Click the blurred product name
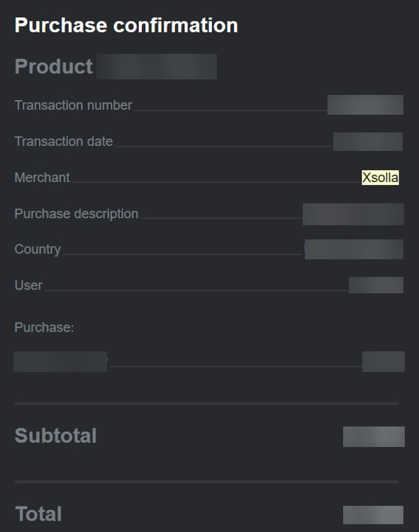Viewport: 419px width, 532px height. pyautogui.click(x=157, y=67)
